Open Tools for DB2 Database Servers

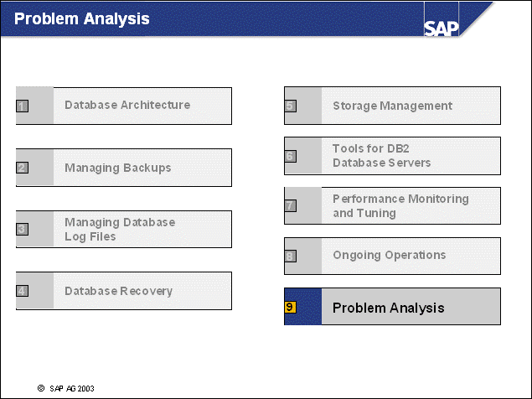click(381, 155)
